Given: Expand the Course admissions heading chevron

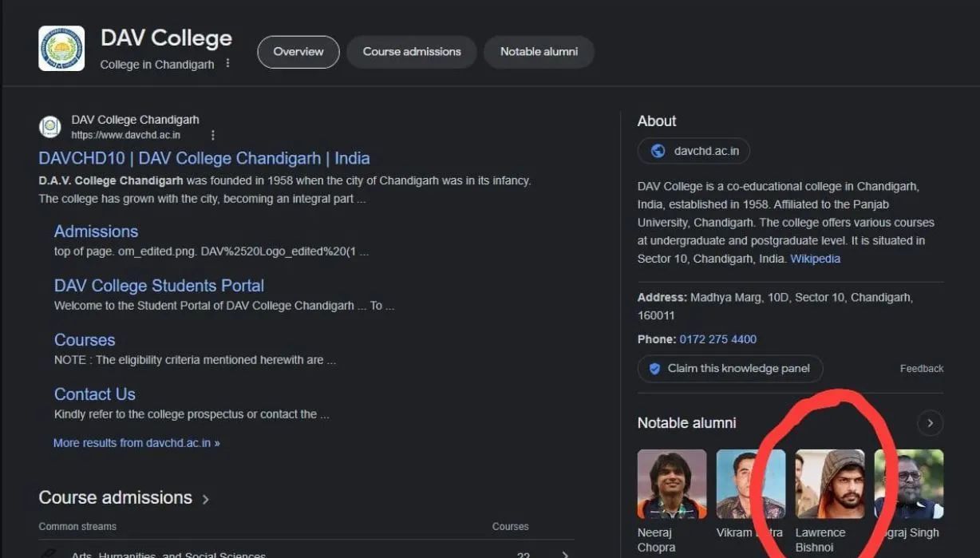Looking at the screenshot, I should pos(205,499).
